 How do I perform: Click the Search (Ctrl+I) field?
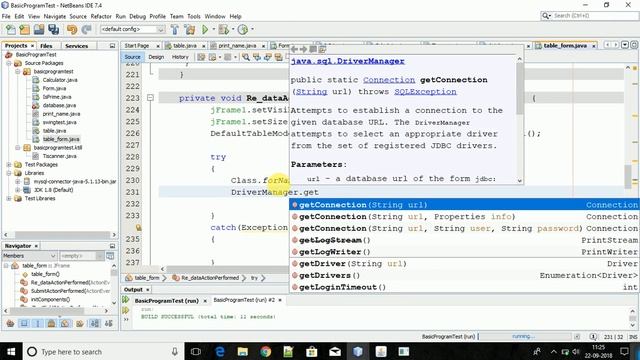click(x=589, y=16)
